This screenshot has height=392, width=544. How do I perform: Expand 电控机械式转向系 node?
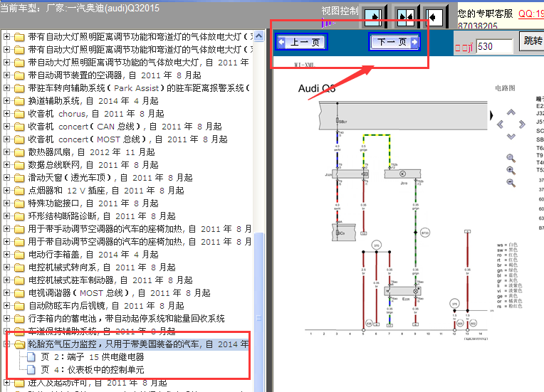6,267
